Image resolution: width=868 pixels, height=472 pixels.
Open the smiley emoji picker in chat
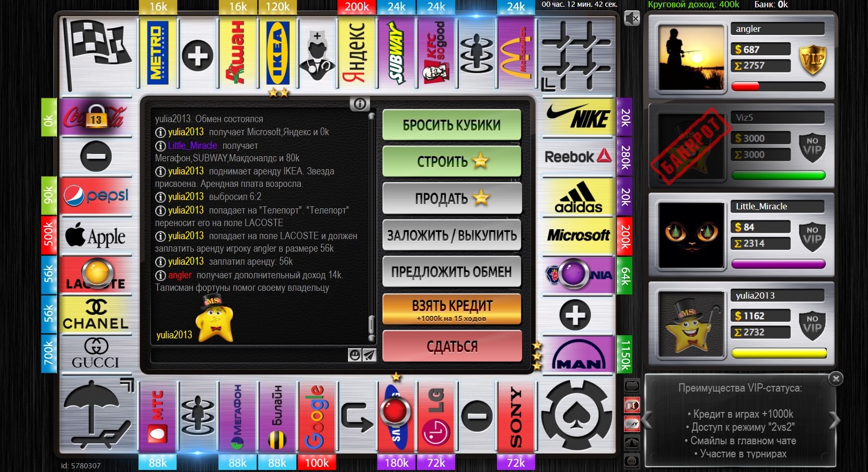coord(355,355)
